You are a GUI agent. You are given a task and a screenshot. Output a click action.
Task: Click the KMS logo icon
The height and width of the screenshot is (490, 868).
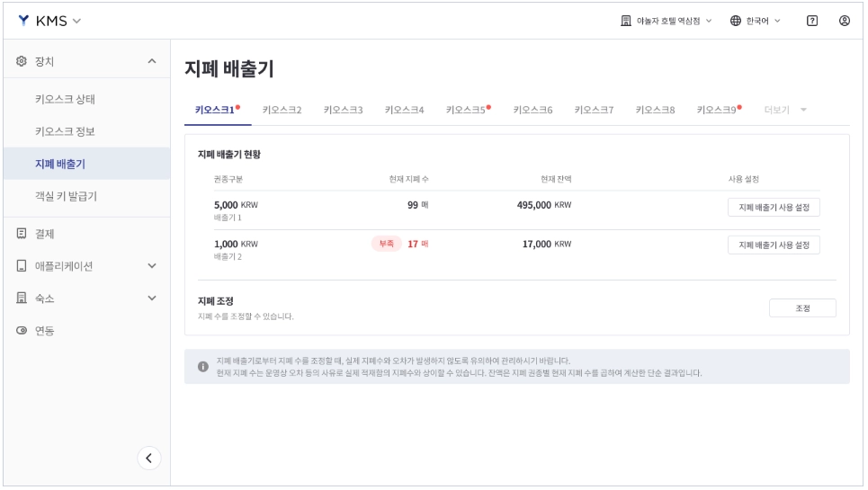click(23, 21)
